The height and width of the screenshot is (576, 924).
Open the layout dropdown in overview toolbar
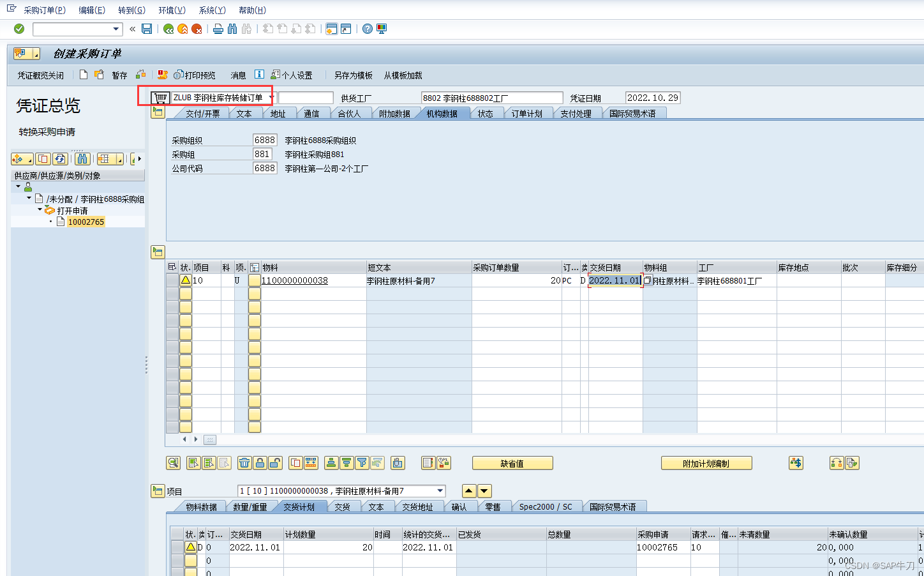(119, 158)
